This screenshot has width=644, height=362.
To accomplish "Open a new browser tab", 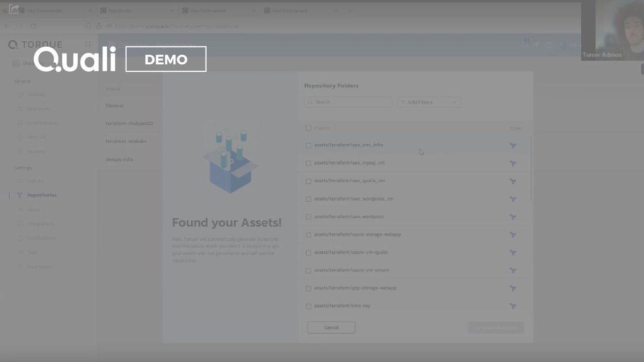I will (349, 11).
